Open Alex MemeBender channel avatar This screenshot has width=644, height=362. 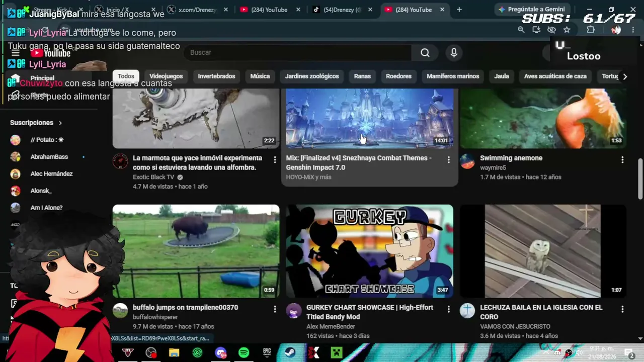pos(294,311)
